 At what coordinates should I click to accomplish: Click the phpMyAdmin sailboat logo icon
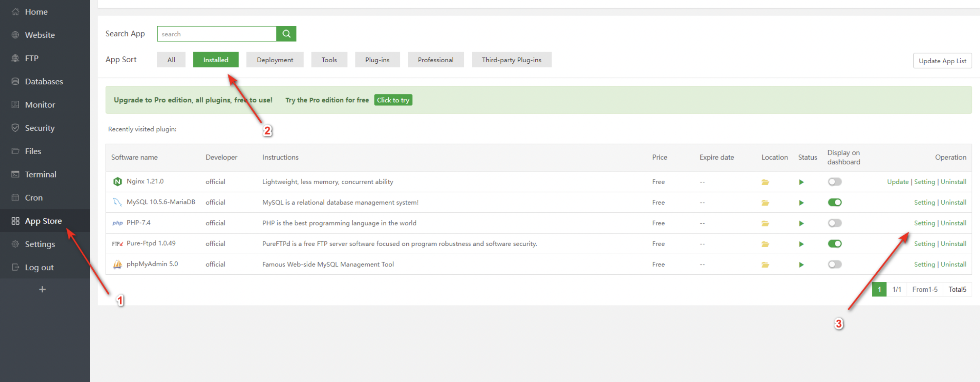118,264
